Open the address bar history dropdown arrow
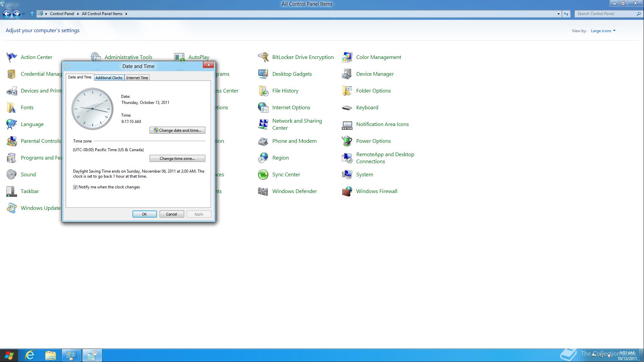Image resolution: width=644 pixels, height=362 pixels. tap(558, 14)
